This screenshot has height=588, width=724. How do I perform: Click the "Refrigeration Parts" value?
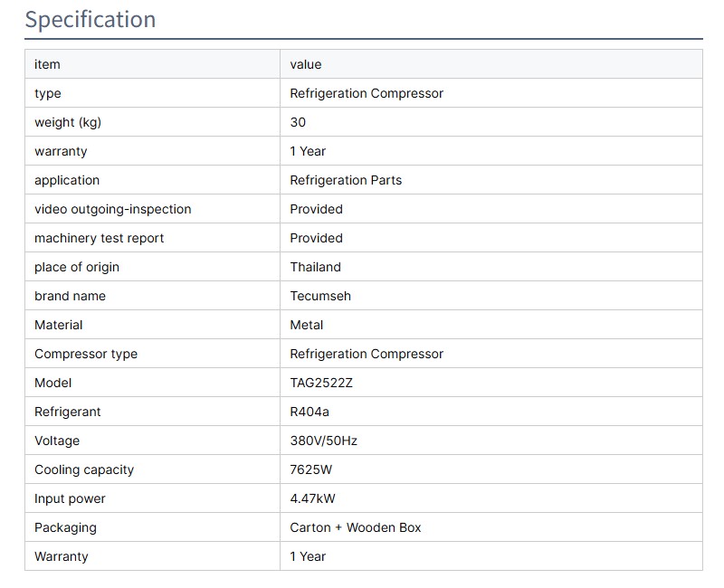[346, 180]
